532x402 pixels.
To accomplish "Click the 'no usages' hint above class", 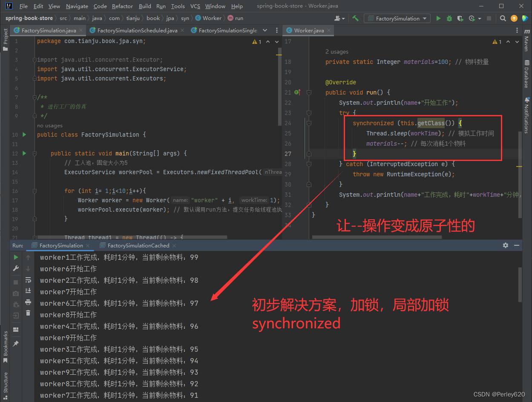I will coord(49,126).
